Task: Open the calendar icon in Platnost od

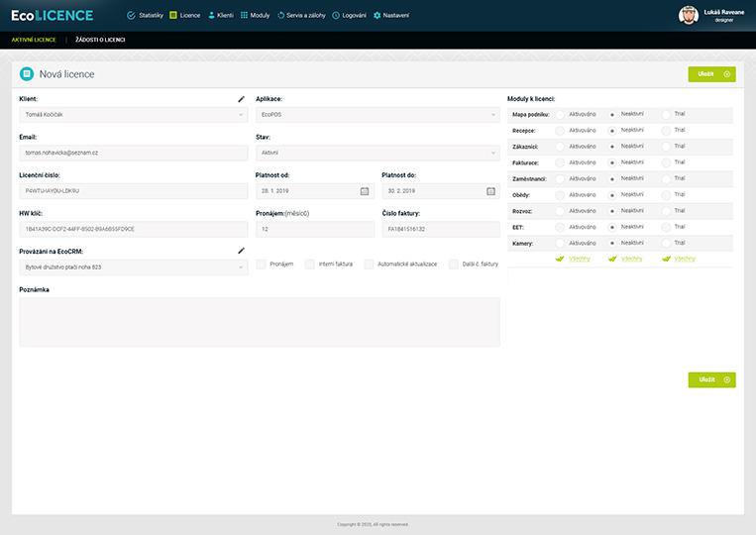Action: (364, 191)
